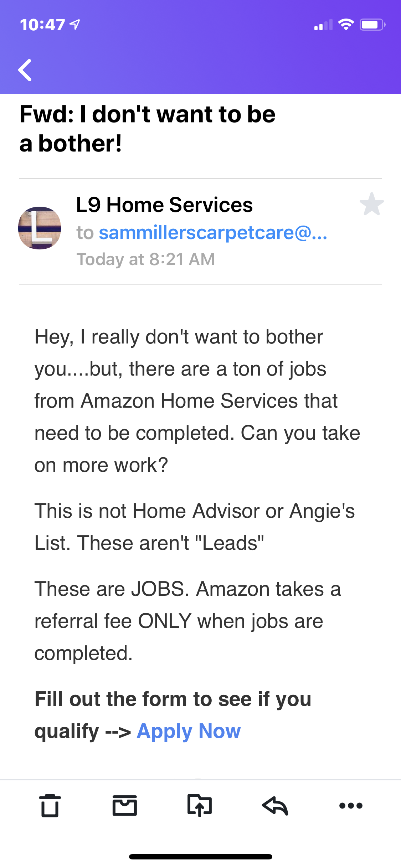Image resolution: width=401 pixels, height=868 pixels.
Task: Tap the sender name L9 Home Services
Action: (x=164, y=205)
